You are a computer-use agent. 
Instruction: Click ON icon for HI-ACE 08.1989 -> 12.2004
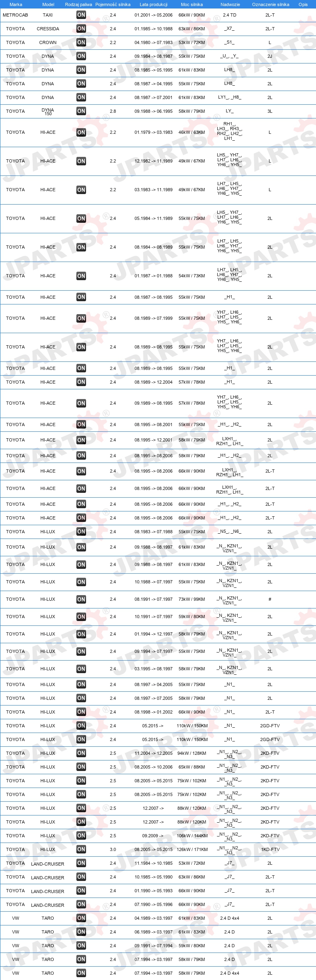(81, 382)
